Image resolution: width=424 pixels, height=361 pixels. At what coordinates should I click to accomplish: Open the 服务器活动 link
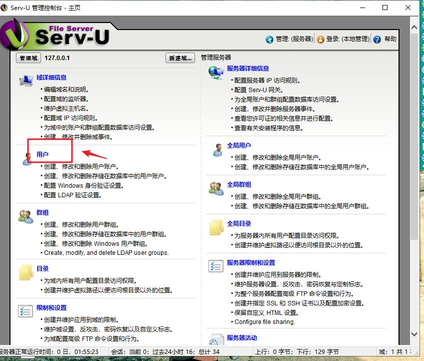click(242, 338)
